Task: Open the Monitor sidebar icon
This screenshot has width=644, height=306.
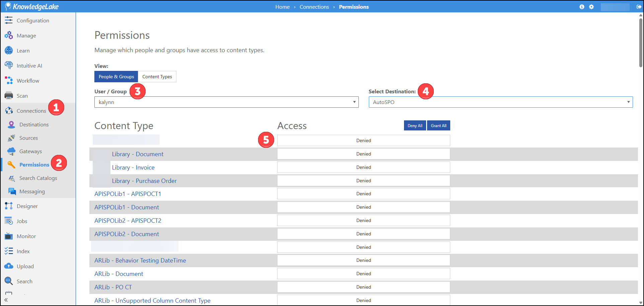Action: pos(9,236)
